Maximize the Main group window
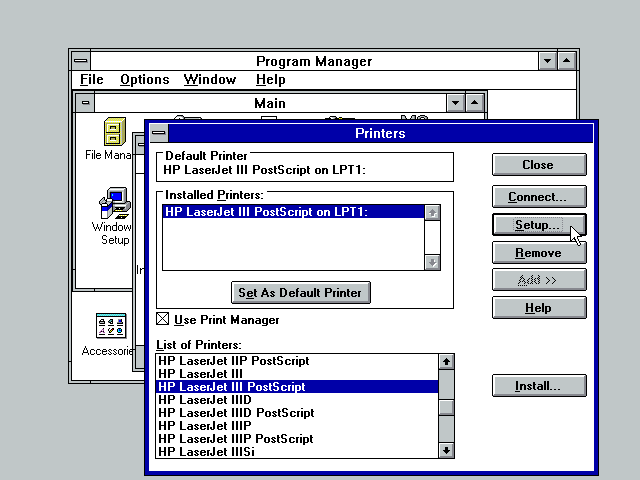Image resolution: width=640 pixels, height=480 pixels. coord(474,102)
